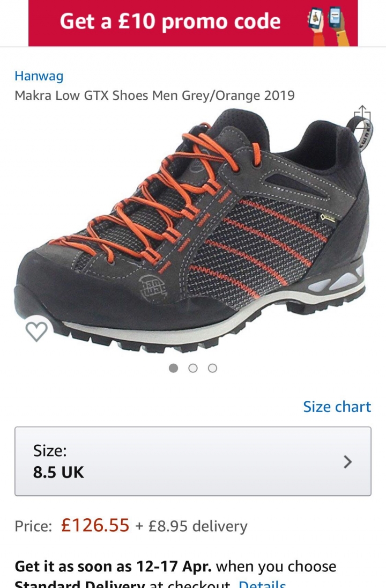Tap the 'Get it as soon as 12-17 Apr.' message
The height and width of the screenshot is (588, 386).
pos(113,566)
